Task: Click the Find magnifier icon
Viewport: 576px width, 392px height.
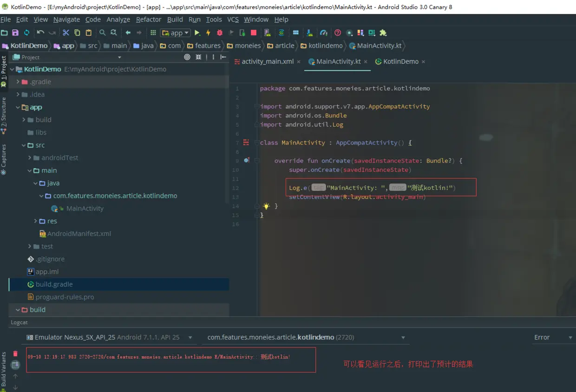Action: click(x=102, y=33)
